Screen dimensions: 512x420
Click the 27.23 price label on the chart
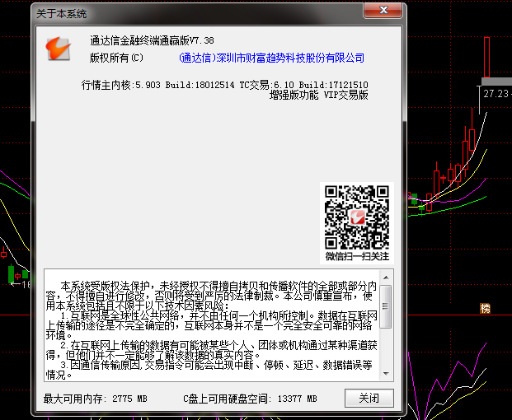pyautogui.click(x=496, y=94)
